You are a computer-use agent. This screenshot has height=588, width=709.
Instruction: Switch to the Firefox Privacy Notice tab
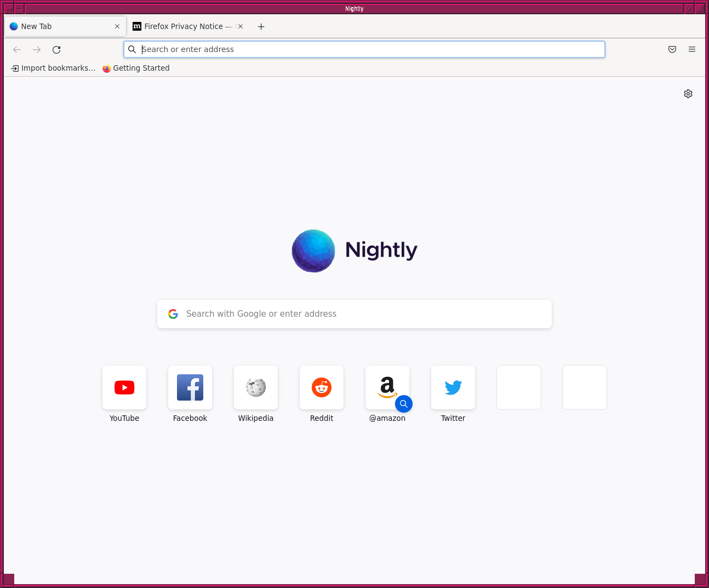point(184,26)
